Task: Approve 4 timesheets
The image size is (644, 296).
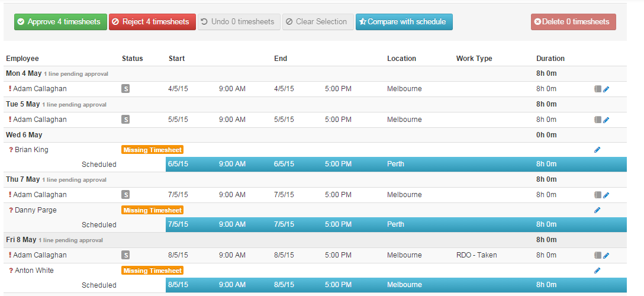Action: pos(61,22)
